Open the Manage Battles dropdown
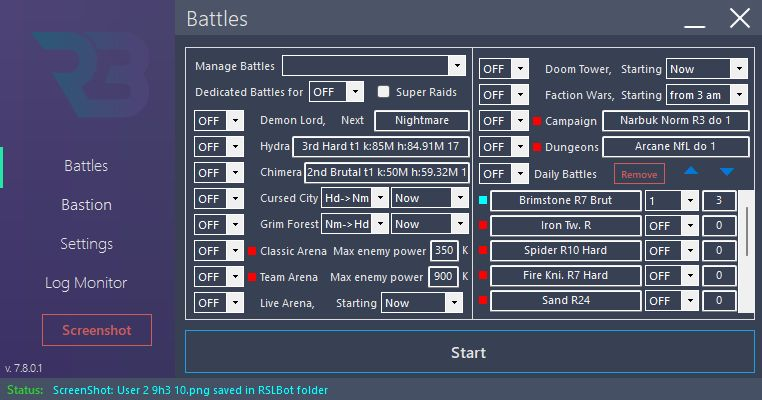Image resolution: width=762 pixels, height=400 pixels. [374, 66]
